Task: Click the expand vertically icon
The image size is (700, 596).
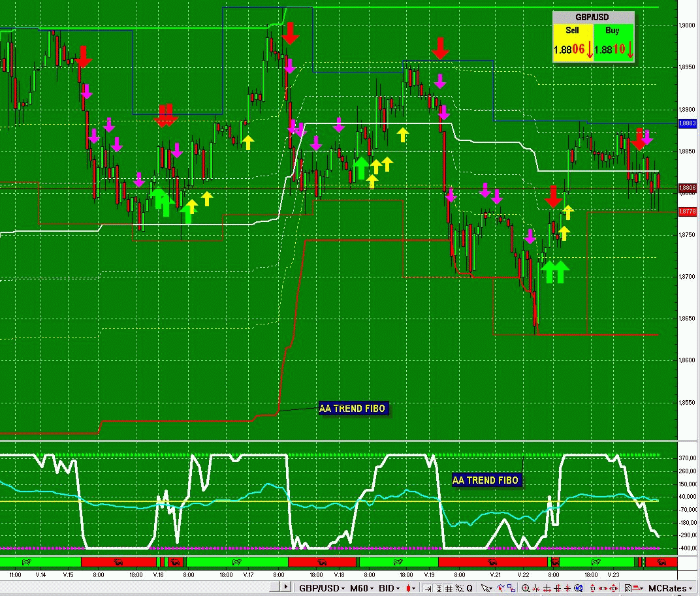Action: pos(557,588)
